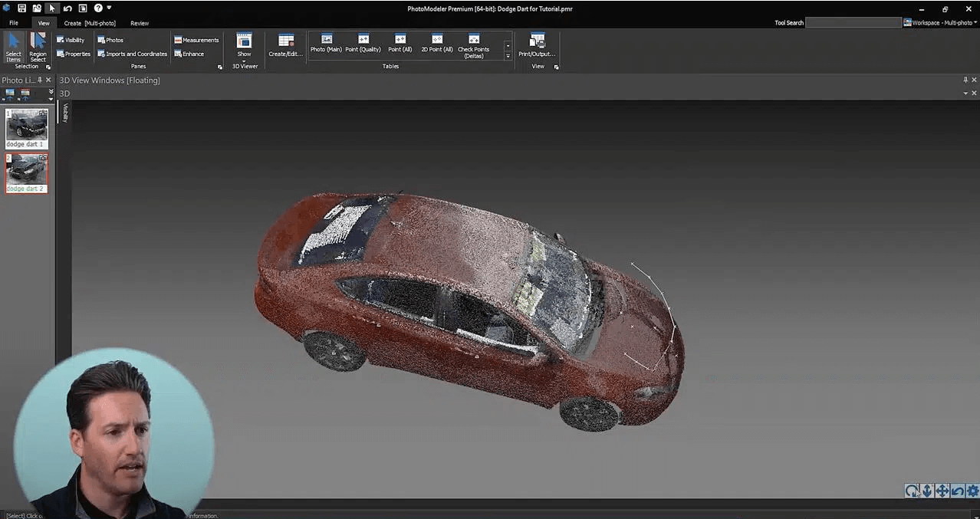Open the 3D viewer settings gear

tap(972, 491)
